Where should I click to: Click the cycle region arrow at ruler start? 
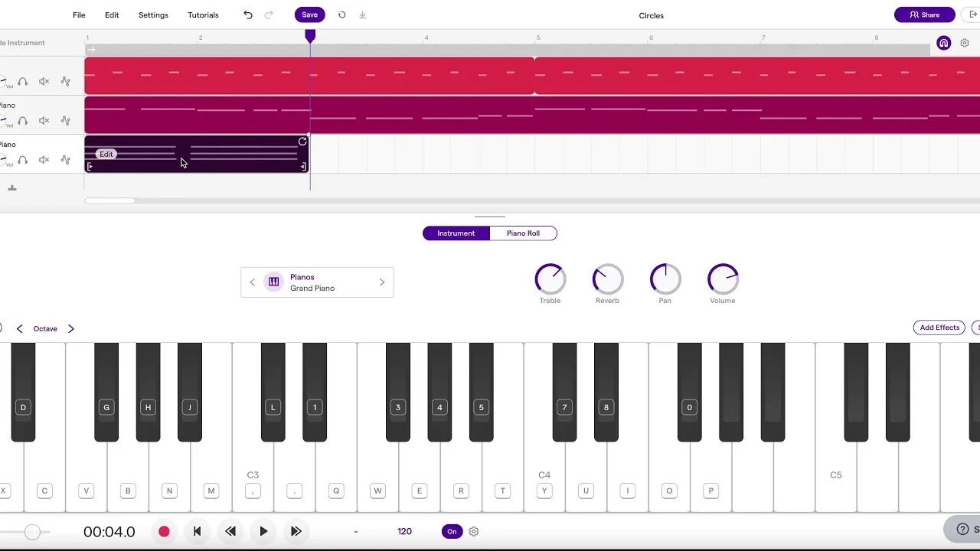(91, 50)
